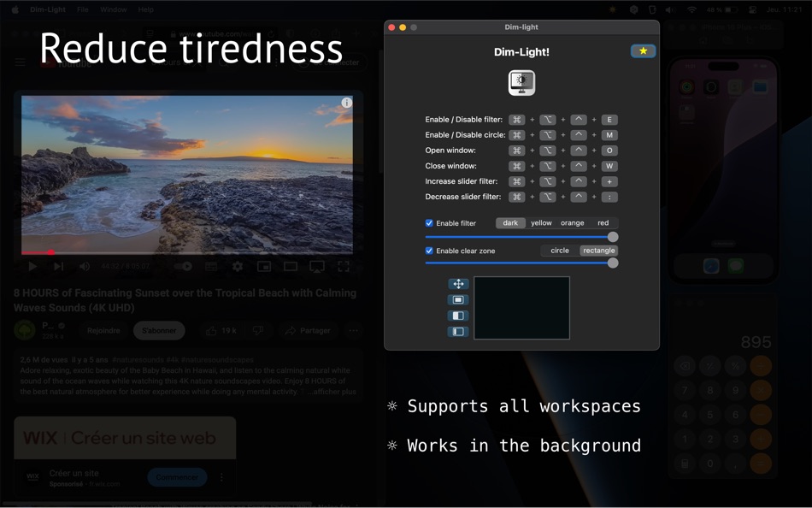812x508 pixels.
Task: Click the Wi-Fi icon in menu bar
Action: point(691,9)
